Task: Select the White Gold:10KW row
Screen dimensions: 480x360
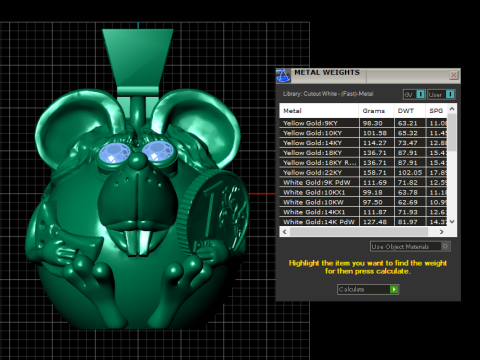Action: pos(363,202)
